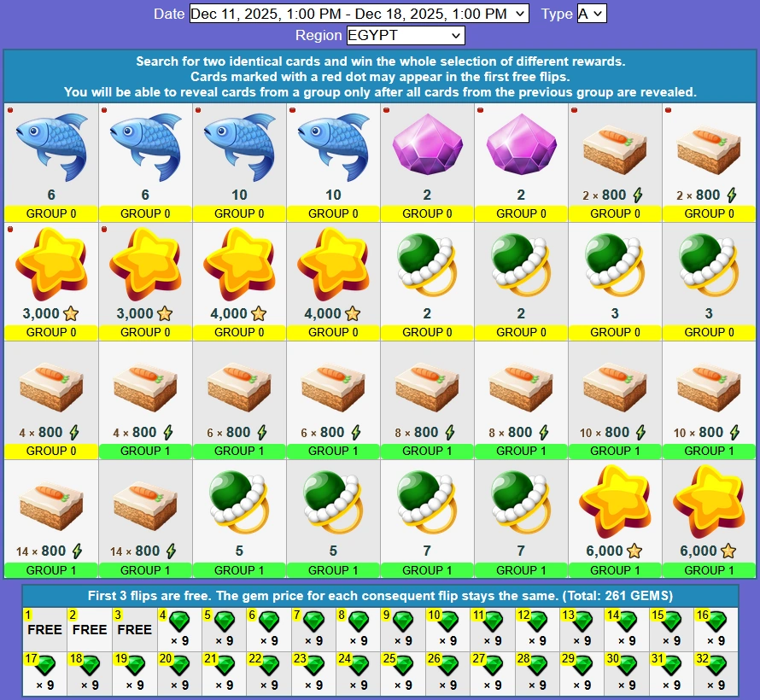Image resolution: width=760 pixels, height=700 pixels.
Task: Click the green gem for flip 25
Action: click(x=403, y=666)
